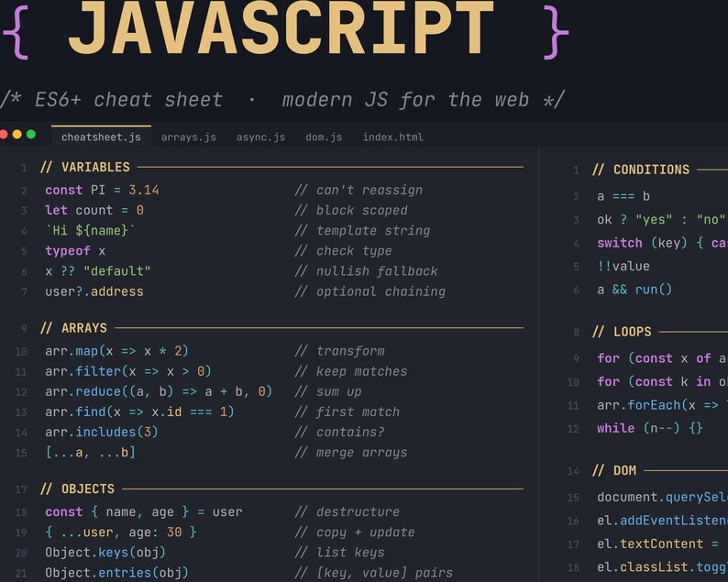Click the '// destructure' comment
Viewport: 728px width, 582px height.
(347, 512)
